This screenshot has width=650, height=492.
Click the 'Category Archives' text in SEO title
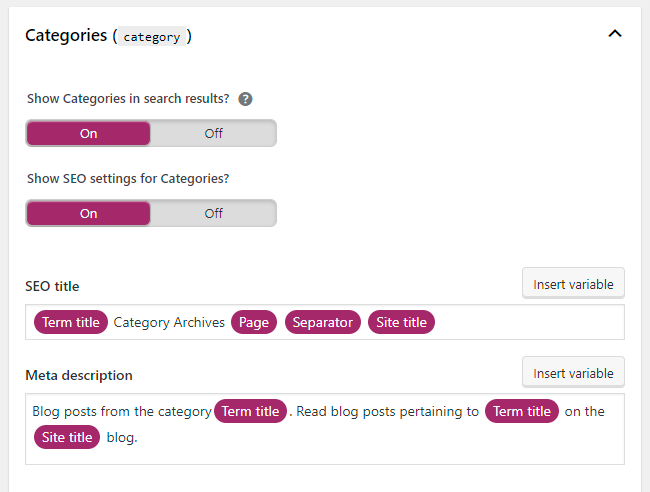169,322
